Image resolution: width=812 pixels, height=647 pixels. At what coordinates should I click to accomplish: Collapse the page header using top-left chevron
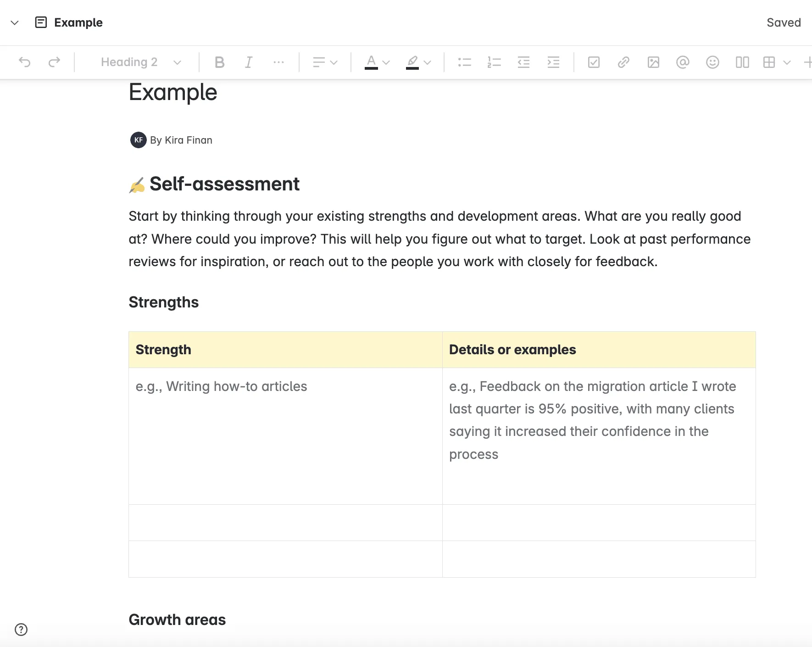(x=15, y=22)
